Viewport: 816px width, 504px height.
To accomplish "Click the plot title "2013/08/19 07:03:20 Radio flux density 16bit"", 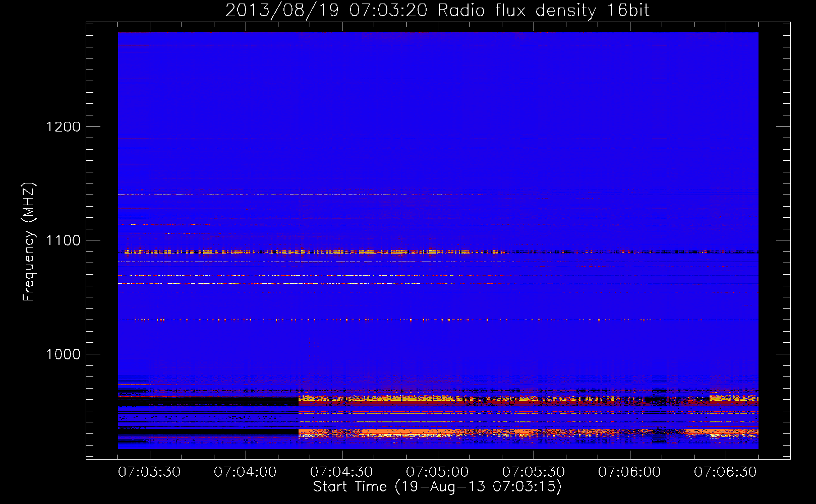I will [x=437, y=10].
